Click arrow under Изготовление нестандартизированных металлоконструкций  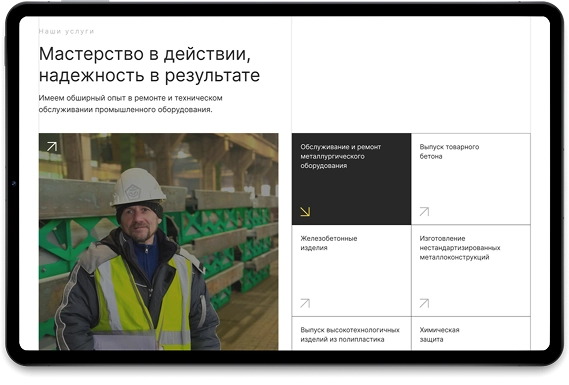(x=424, y=303)
